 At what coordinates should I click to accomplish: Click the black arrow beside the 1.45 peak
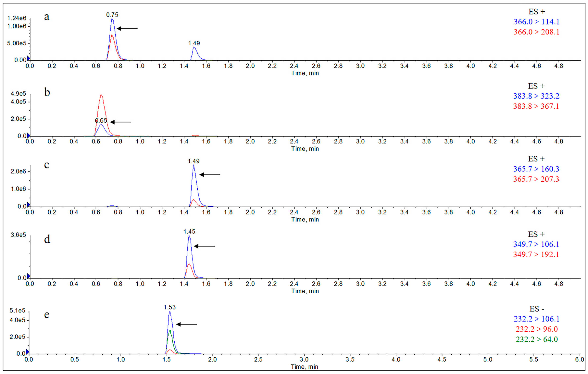pos(204,246)
